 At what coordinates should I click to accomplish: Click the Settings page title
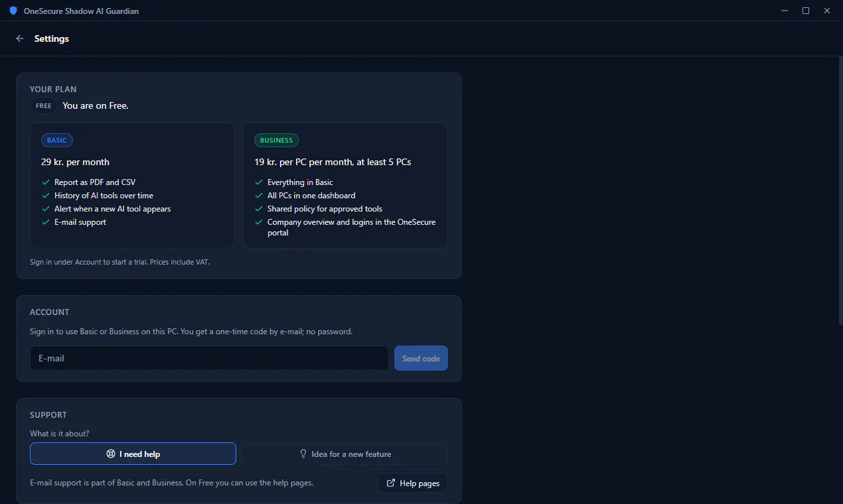(x=52, y=38)
